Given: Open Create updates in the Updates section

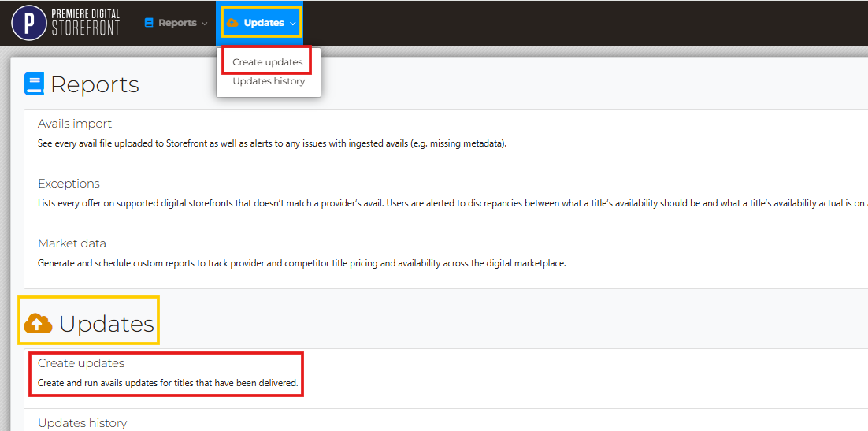Looking at the screenshot, I should pyautogui.click(x=81, y=363).
